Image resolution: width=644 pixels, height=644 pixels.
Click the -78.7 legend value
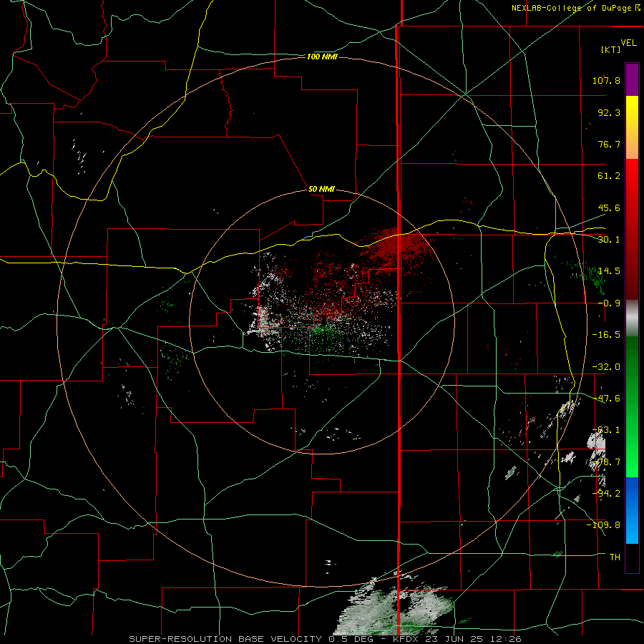point(606,462)
